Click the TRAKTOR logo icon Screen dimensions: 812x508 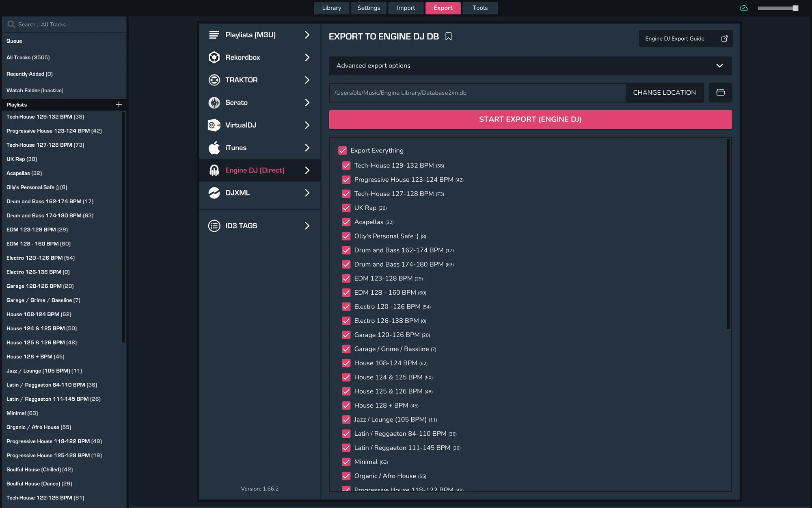point(214,80)
